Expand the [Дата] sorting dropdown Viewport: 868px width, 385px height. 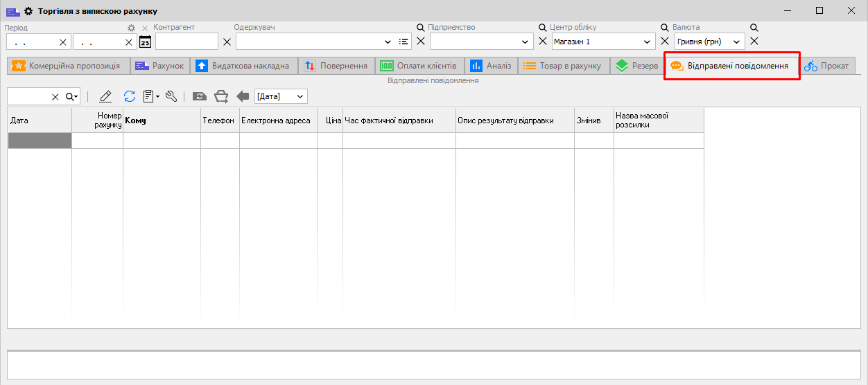[300, 97]
